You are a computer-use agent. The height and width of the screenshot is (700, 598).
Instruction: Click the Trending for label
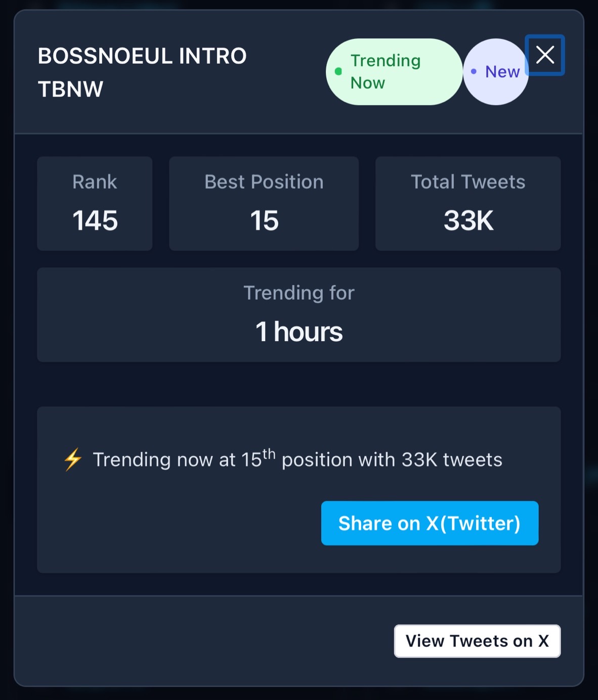tap(299, 293)
